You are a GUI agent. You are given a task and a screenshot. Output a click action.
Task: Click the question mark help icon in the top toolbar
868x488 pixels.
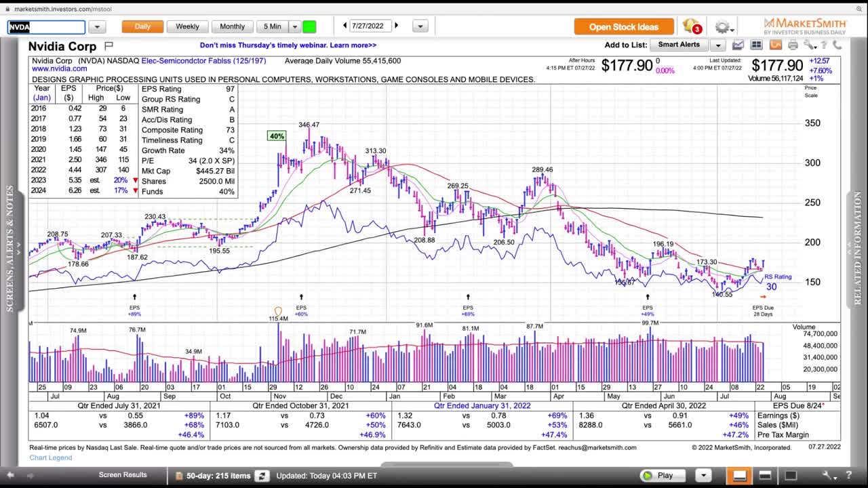[824, 45]
